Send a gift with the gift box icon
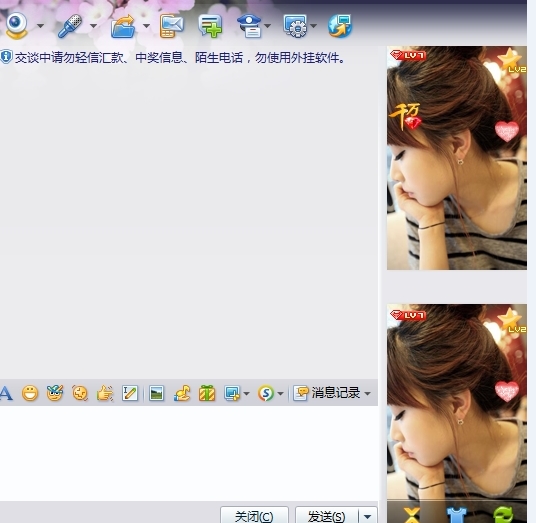The width and height of the screenshot is (536, 523). (x=207, y=393)
